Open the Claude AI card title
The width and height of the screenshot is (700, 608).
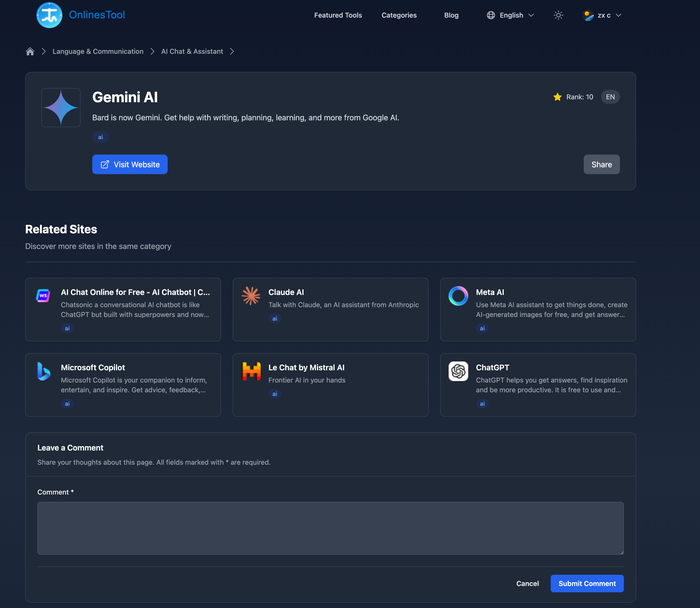(286, 292)
